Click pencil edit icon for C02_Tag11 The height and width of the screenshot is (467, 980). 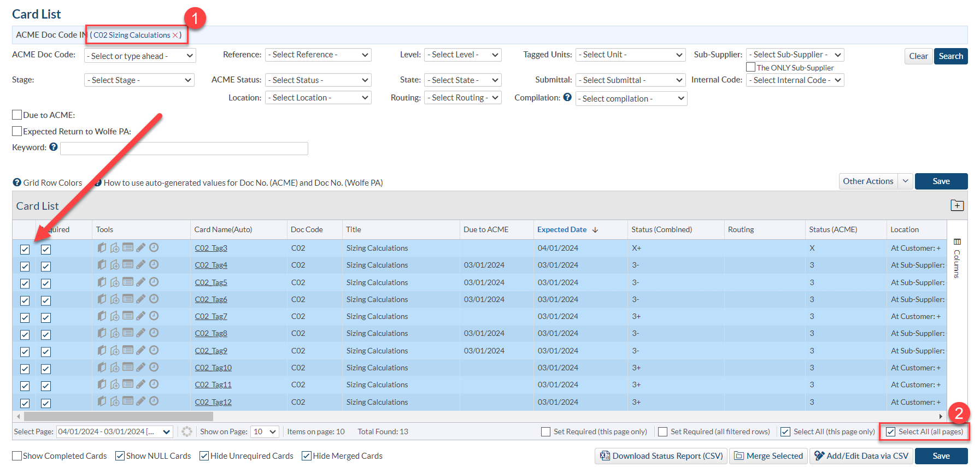click(x=141, y=384)
